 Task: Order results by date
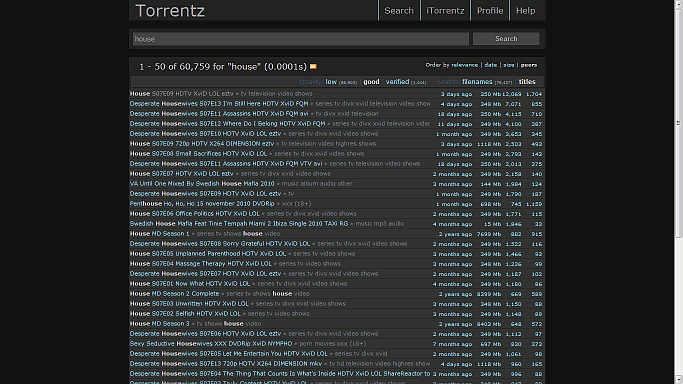(490, 65)
